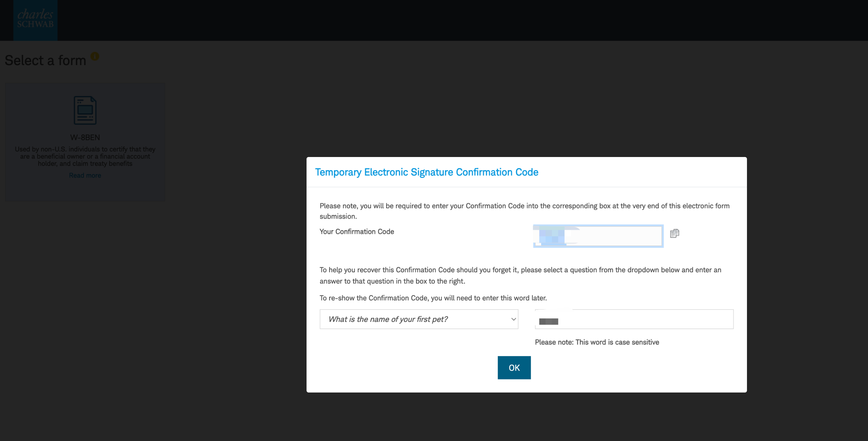Screen dimensions: 868x441
Task: Focus the Confirmation Code field
Action: tap(598, 236)
